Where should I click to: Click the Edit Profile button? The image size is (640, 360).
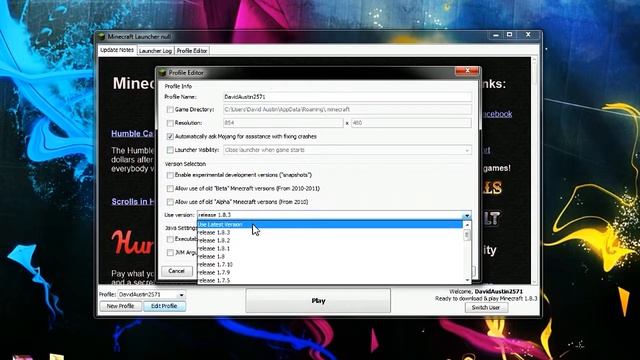click(164, 306)
